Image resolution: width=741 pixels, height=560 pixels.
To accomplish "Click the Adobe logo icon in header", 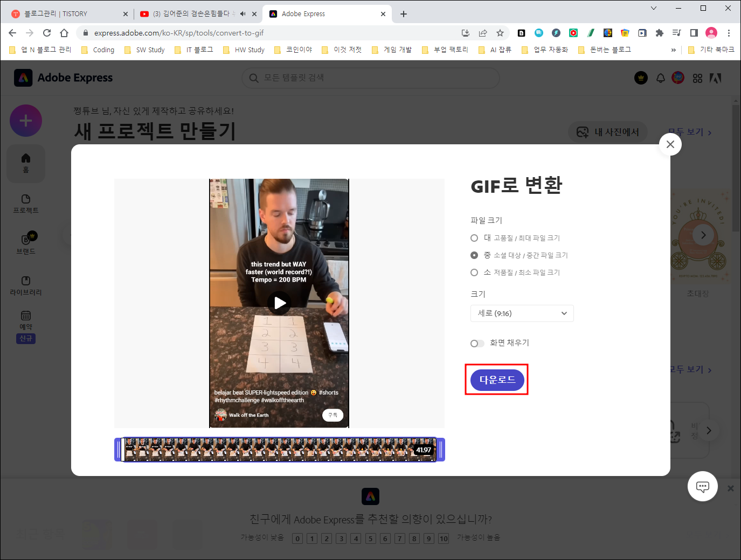I will point(716,79).
